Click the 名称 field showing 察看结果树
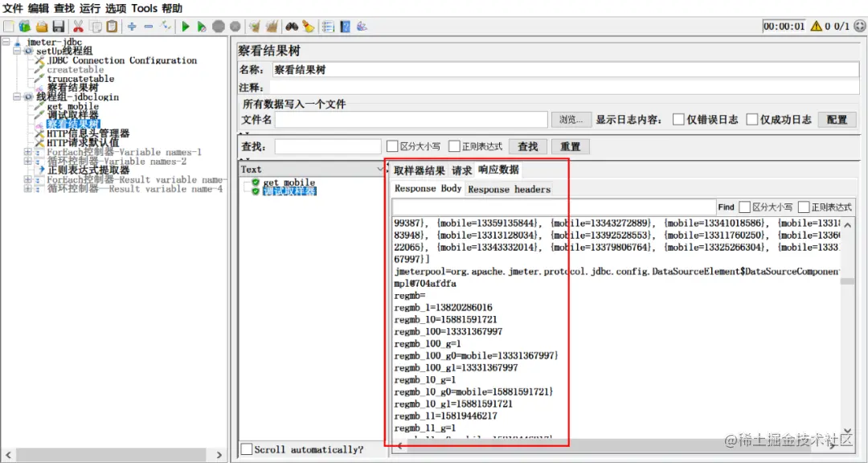 click(x=566, y=70)
